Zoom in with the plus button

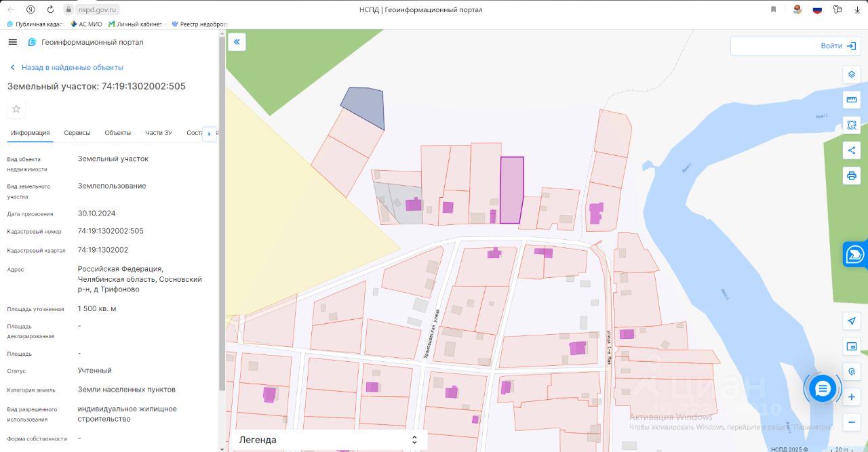(x=851, y=397)
